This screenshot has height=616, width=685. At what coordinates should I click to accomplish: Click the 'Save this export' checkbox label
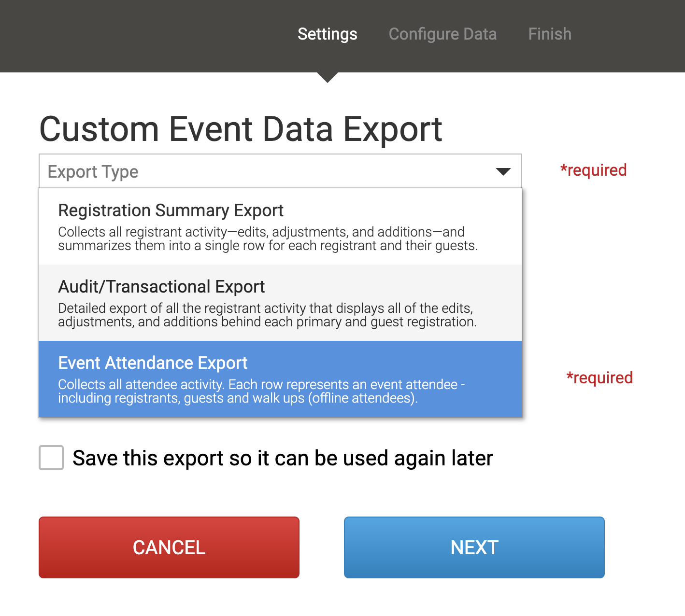[x=283, y=458]
